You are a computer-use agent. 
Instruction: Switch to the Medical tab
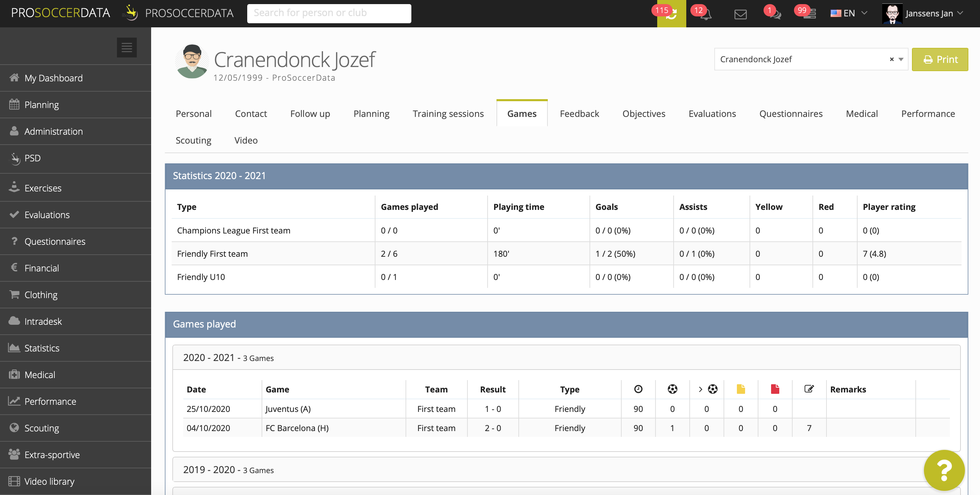click(862, 113)
